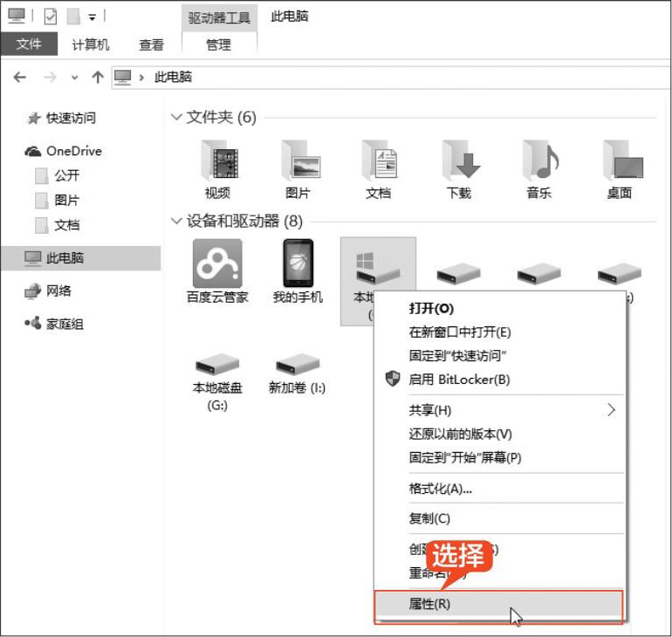Click the BitLocker shield icon

(x=392, y=379)
